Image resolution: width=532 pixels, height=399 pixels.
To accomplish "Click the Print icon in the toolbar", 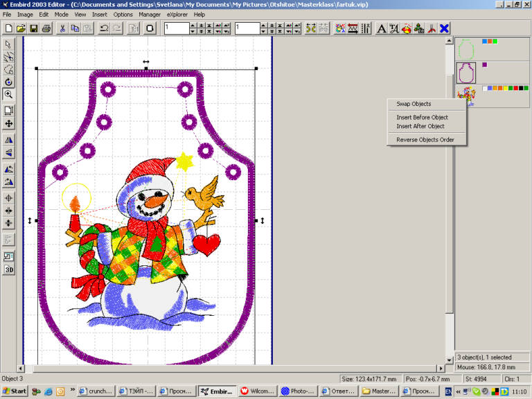I will 46,28.
